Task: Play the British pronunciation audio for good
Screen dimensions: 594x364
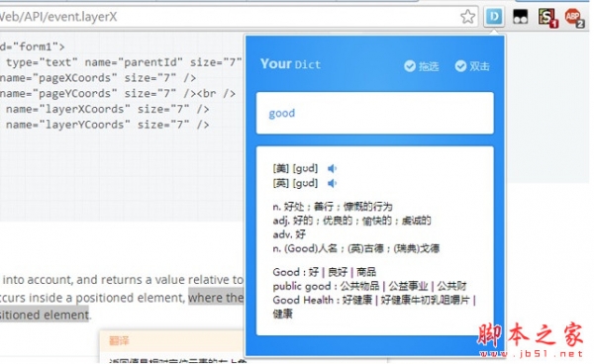Action: pos(333,184)
